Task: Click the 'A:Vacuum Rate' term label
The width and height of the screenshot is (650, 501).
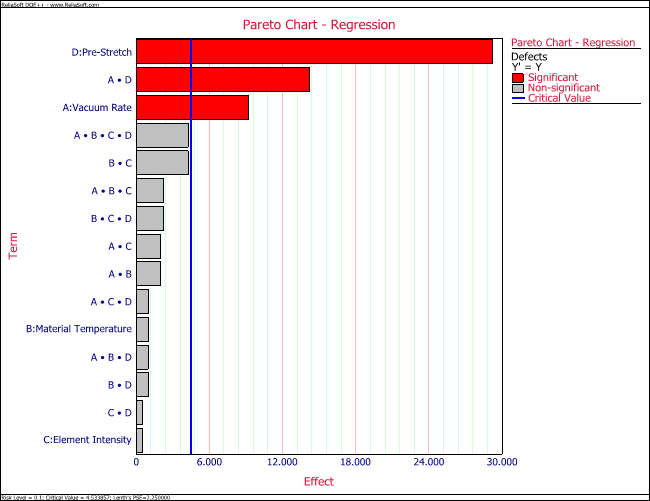Action: coord(97,108)
